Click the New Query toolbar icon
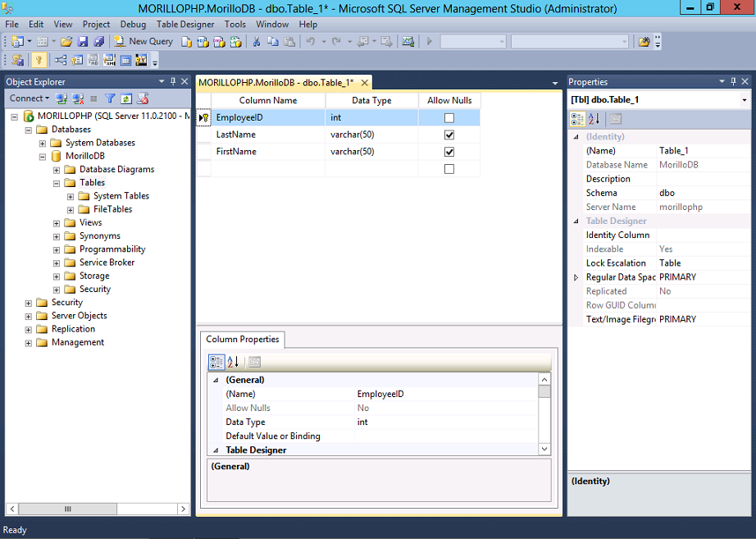The width and height of the screenshot is (756, 539). point(144,41)
